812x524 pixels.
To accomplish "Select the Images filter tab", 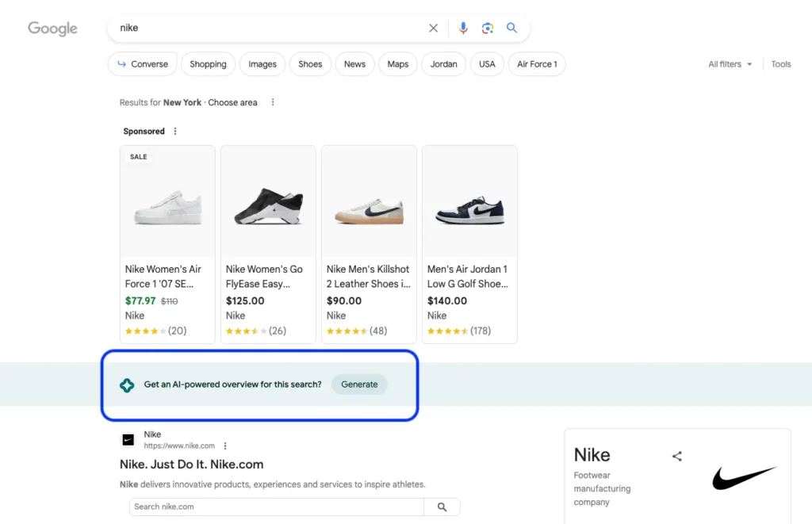I will [262, 64].
